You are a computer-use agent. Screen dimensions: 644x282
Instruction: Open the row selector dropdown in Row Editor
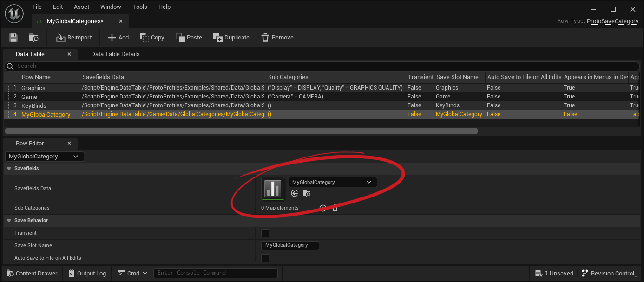tap(44, 157)
